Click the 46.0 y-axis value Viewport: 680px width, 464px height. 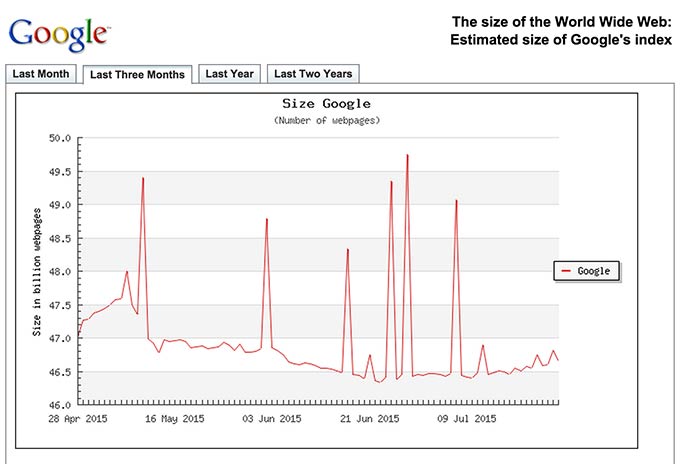(60, 405)
